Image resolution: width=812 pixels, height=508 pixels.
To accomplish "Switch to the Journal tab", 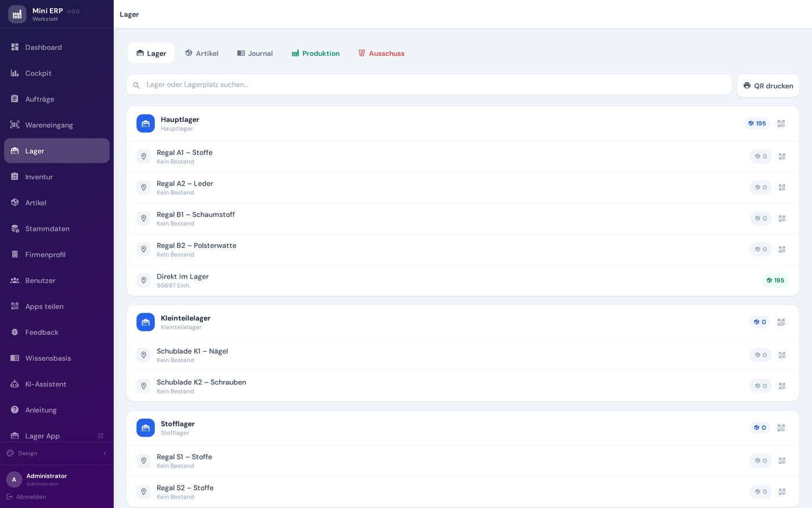I will (255, 53).
